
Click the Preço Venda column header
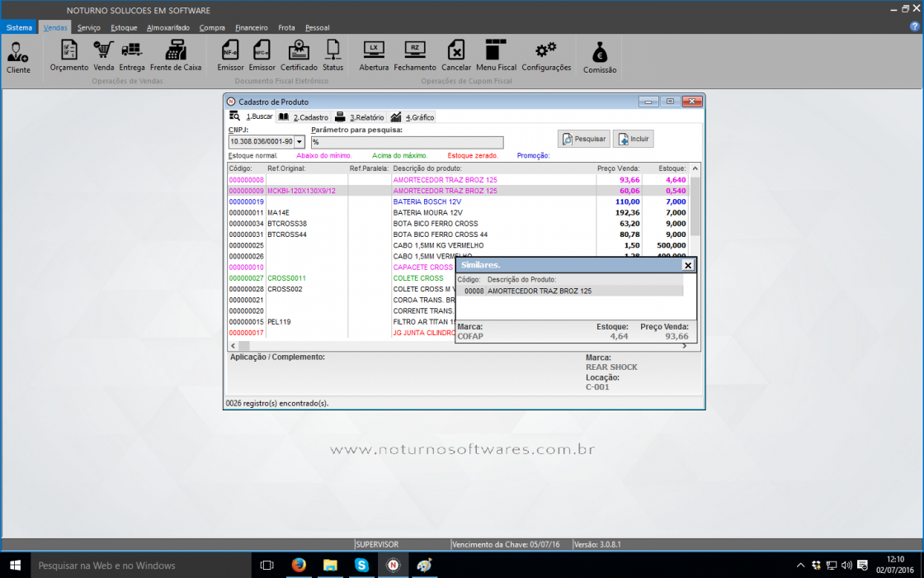[619, 168]
